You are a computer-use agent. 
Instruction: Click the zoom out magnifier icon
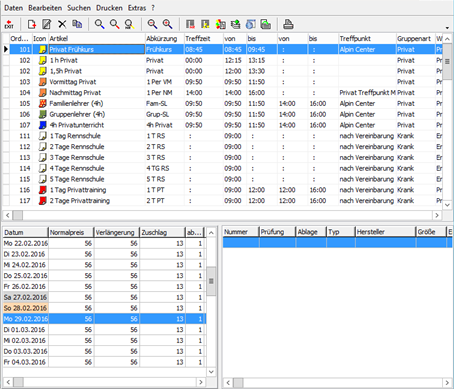tap(152, 24)
